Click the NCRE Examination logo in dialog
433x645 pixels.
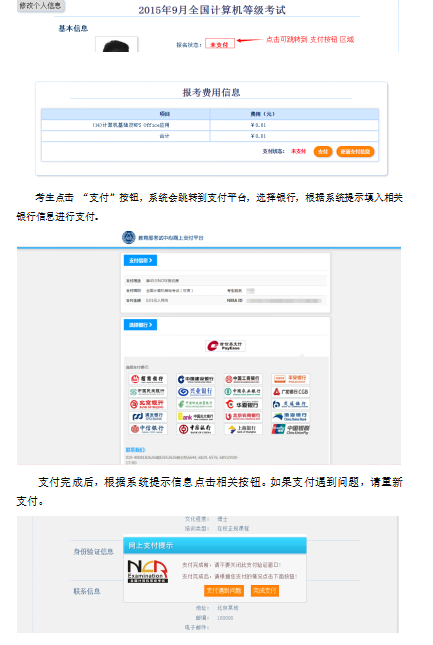pyautogui.click(x=147, y=571)
